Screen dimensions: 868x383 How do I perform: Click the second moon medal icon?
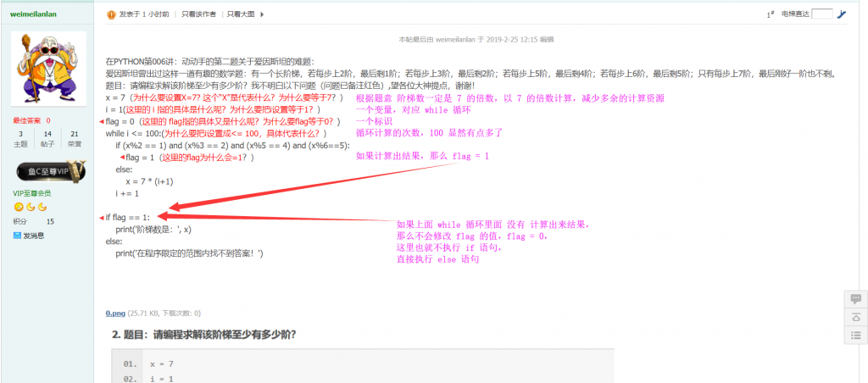click(42, 207)
